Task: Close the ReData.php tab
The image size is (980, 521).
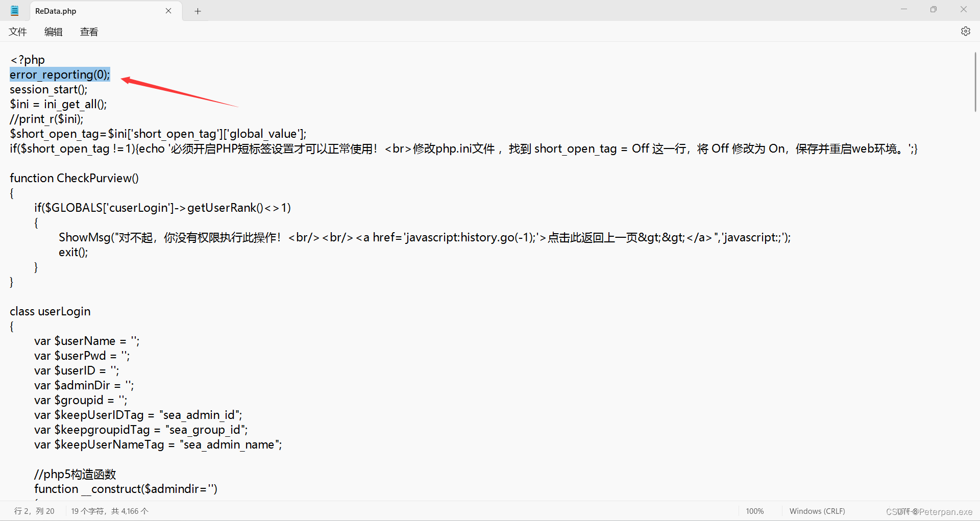Action: (x=168, y=11)
